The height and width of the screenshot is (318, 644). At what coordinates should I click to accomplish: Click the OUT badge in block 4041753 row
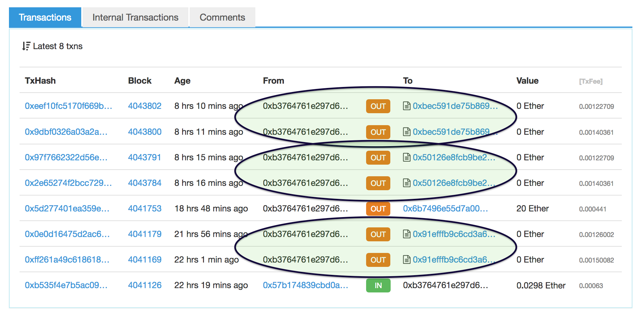tap(378, 209)
